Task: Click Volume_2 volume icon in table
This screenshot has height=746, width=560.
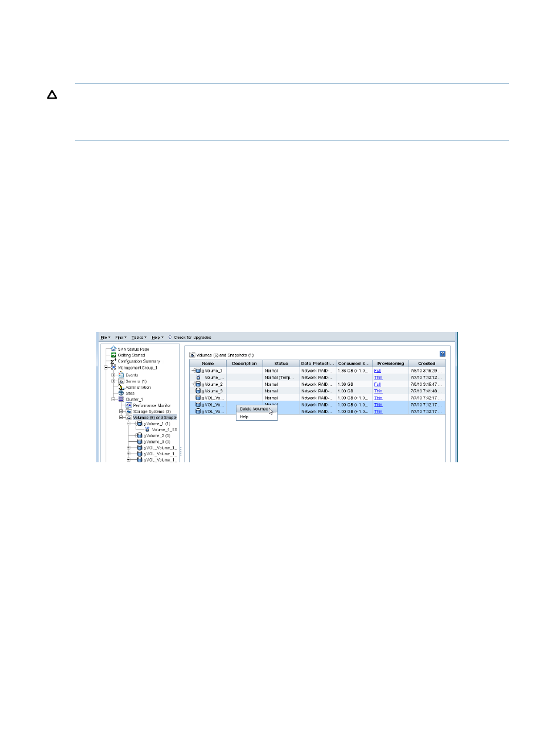Action: point(198,384)
